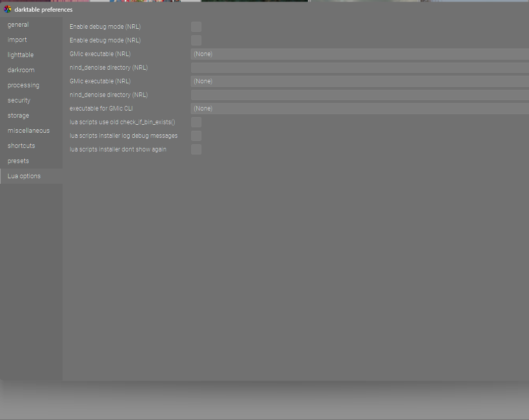The width and height of the screenshot is (529, 420).
Task: Focus the lower nind_denoise directory (NRL) field
Action: click(360, 95)
